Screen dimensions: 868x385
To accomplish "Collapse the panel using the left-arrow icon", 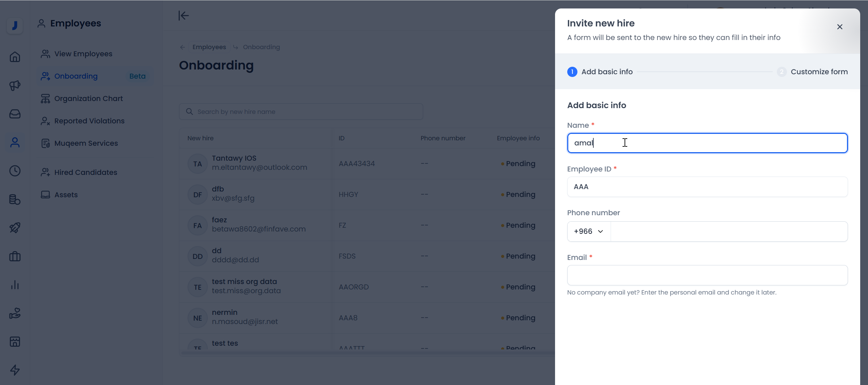I will click(183, 16).
